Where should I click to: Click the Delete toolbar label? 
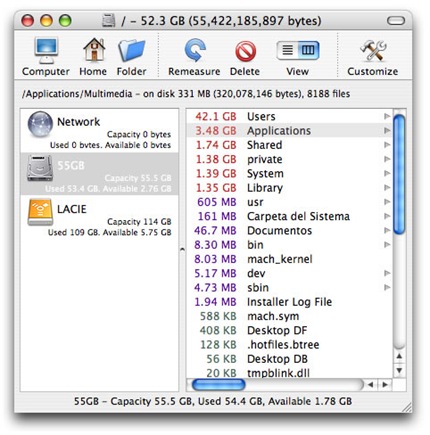tap(245, 71)
